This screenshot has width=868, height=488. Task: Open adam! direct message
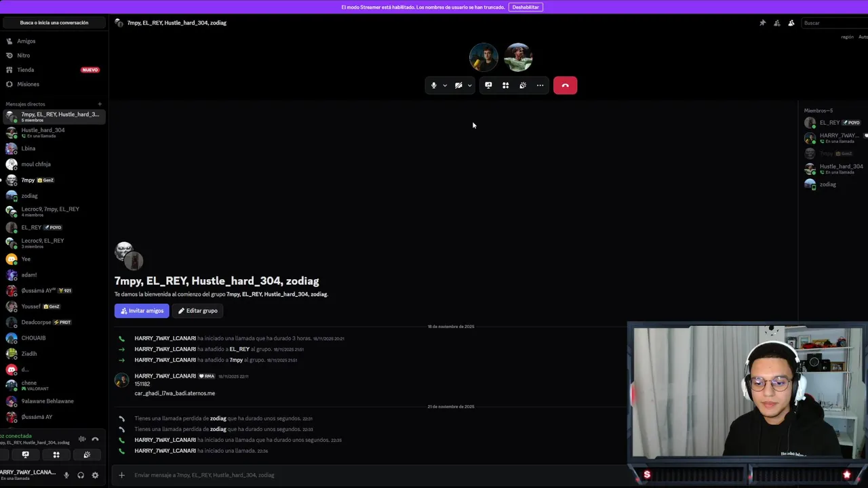click(54, 274)
